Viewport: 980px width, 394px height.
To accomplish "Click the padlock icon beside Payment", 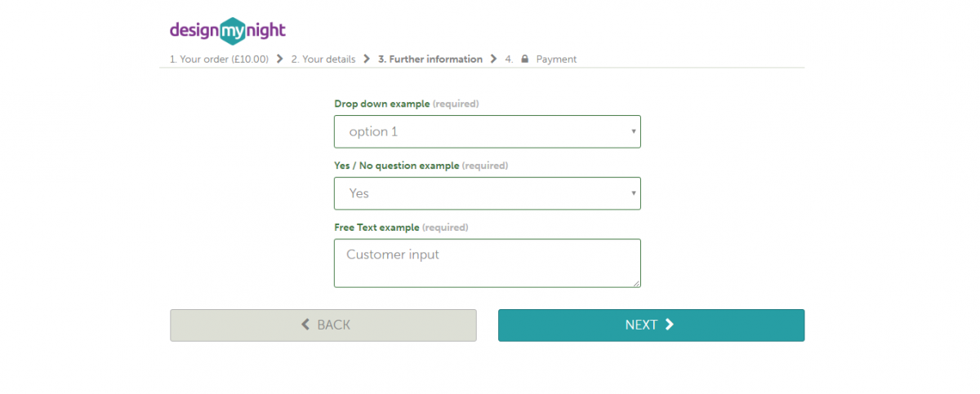I will 524,59.
